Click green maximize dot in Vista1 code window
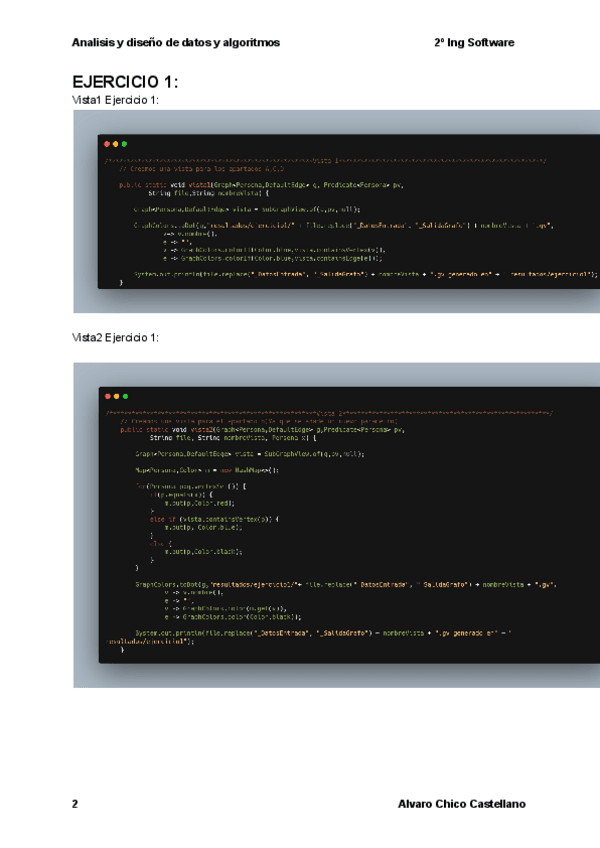 tap(124, 144)
